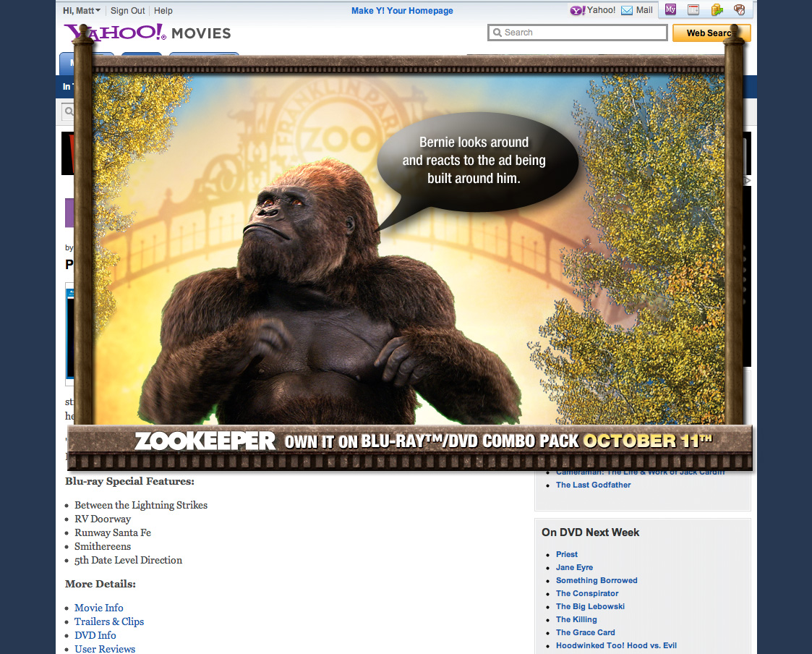Screen dimensions: 812x654
Task: Click Make Y! Your Homepage
Action: coord(402,10)
